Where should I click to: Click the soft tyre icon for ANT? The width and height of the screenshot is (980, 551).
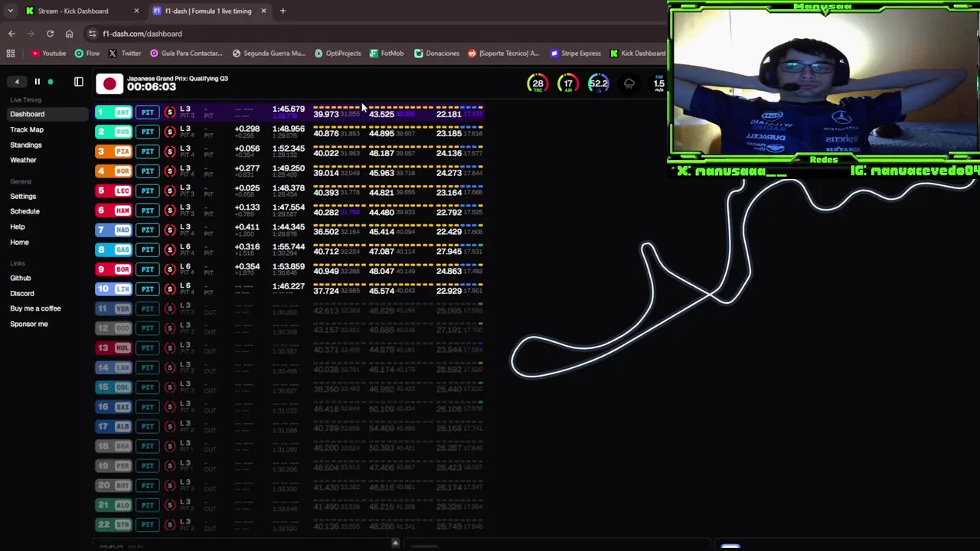[x=170, y=112]
